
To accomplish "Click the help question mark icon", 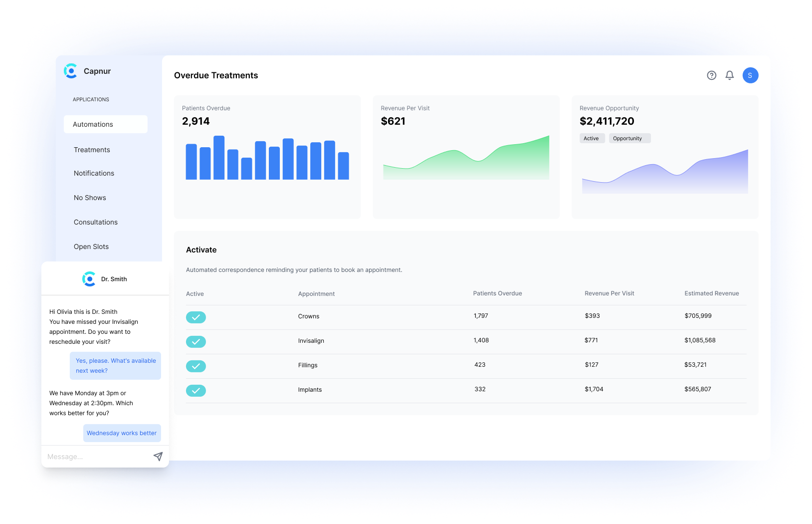I will (712, 75).
